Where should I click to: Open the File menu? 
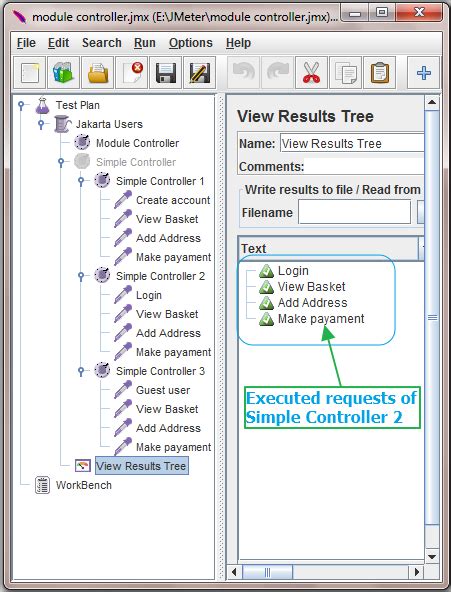point(26,43)
